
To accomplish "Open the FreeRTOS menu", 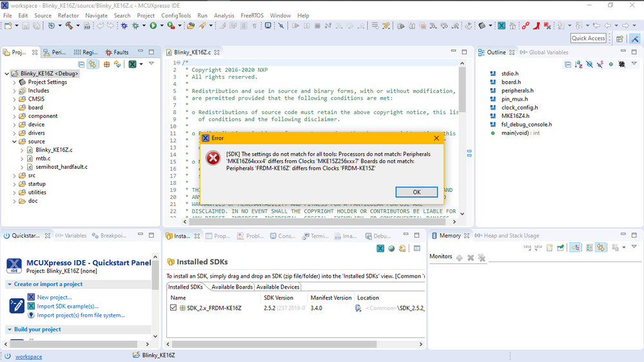I will coord(252,15).
